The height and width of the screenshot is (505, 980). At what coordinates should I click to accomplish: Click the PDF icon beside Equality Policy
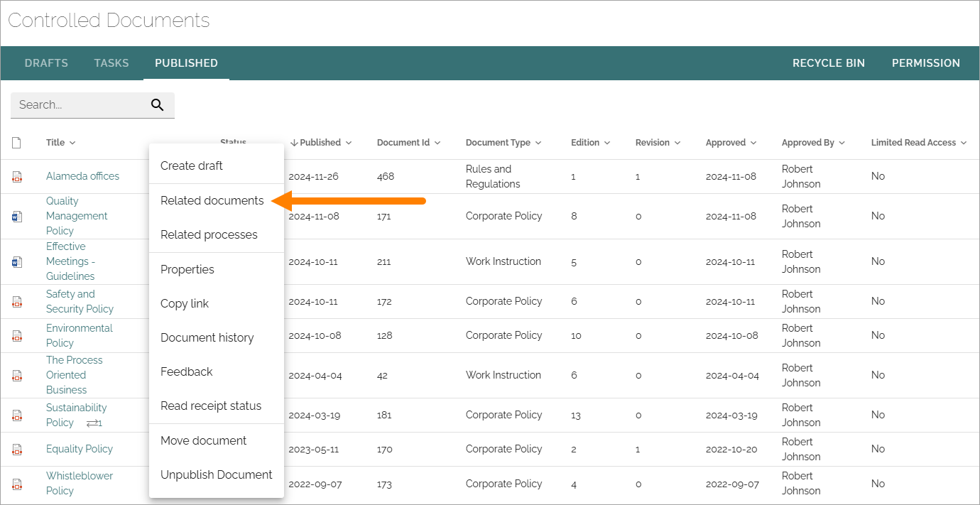tap(17, 449)
